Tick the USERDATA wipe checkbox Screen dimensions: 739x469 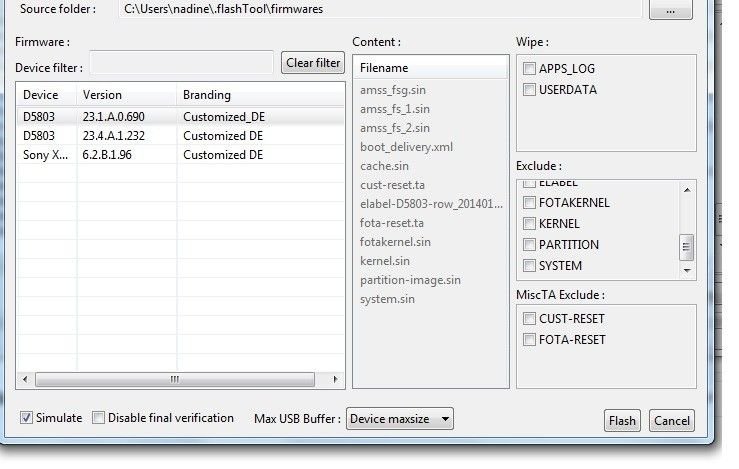point(529,90)
